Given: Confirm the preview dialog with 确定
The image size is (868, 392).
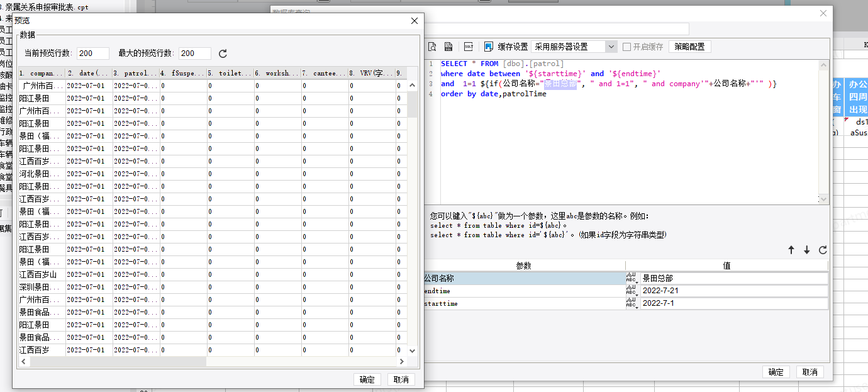Looking at the screenshot, I should pyautogui.click(x=367, y=379).
